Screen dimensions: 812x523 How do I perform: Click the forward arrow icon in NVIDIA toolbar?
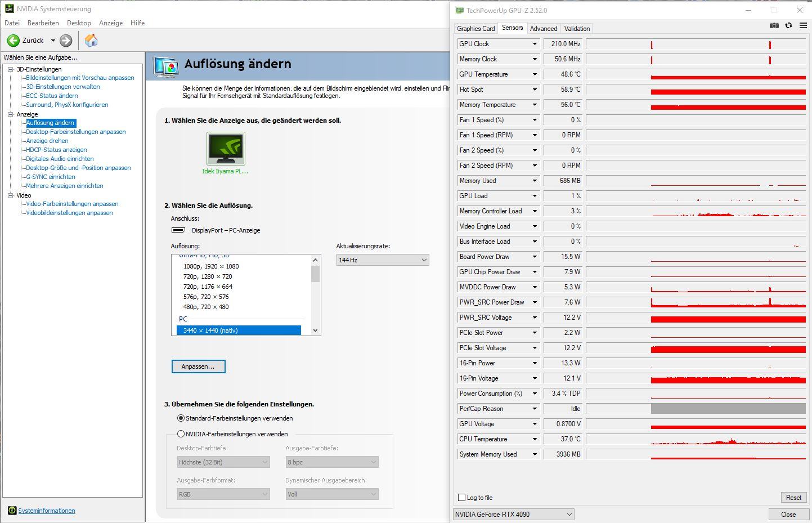click(x=66, y=41)
